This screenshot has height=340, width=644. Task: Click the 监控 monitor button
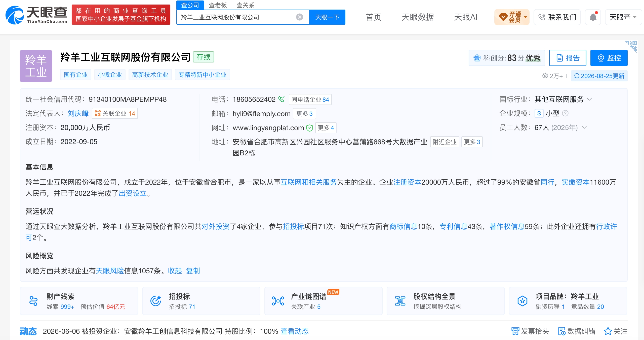609,58
